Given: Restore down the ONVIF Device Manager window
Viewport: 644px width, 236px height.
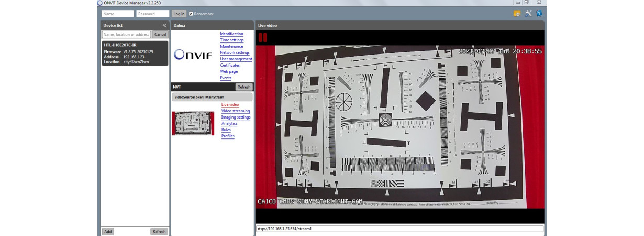Looking at the screenshot, I should [x=527, y=3].
